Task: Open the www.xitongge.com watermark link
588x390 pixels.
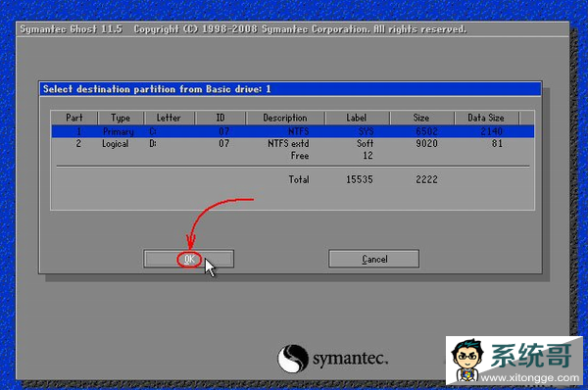Action: point(529,378)
